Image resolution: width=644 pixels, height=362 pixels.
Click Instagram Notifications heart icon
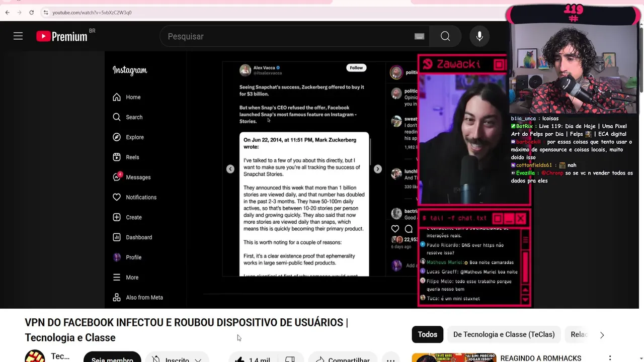(x=117, y=197)
